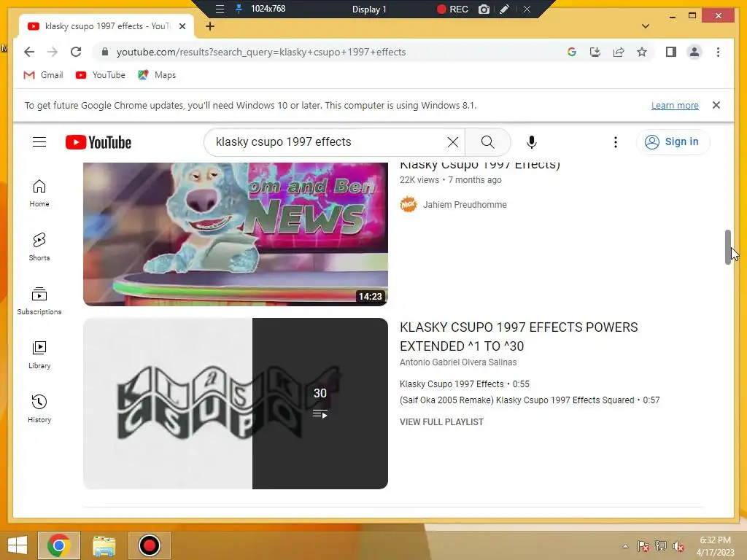Click the muted volume tray icon
Screen dimensions: 747x560
tap(678, 546)
